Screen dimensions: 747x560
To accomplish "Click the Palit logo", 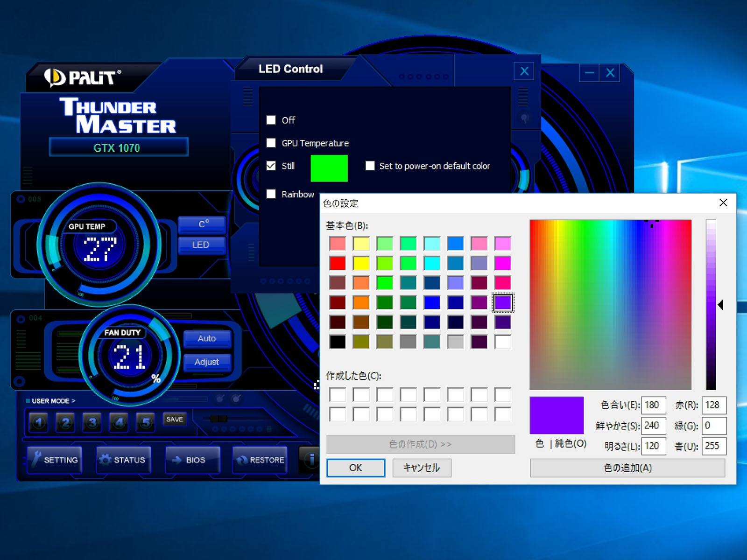I will (83, 77).
